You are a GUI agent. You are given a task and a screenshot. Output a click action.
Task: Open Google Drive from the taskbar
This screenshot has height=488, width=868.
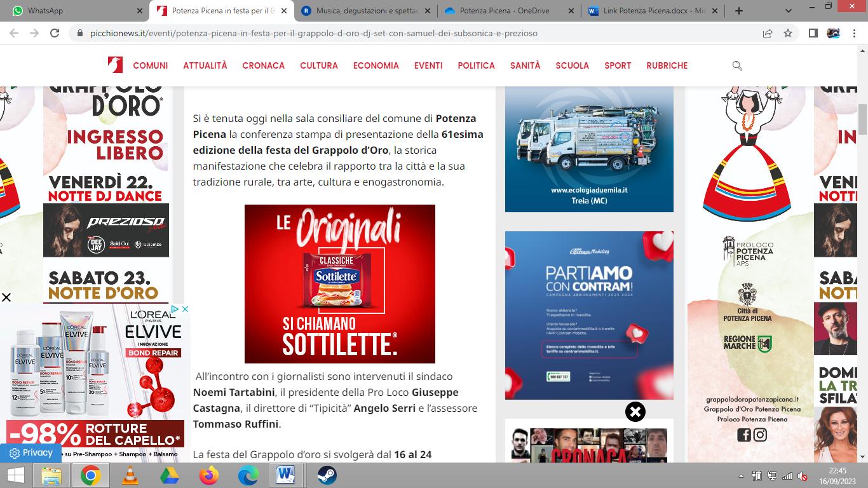169,475
